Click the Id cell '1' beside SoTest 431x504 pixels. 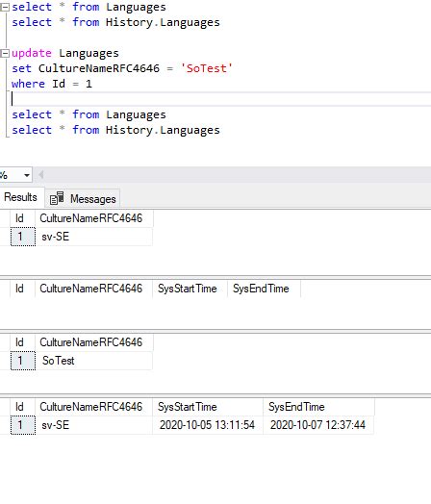tap(23, 361)
